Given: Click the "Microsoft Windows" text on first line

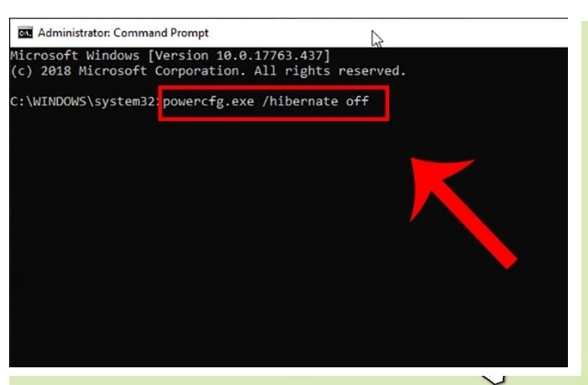Looking at the screenshot, I should [75, 55].
